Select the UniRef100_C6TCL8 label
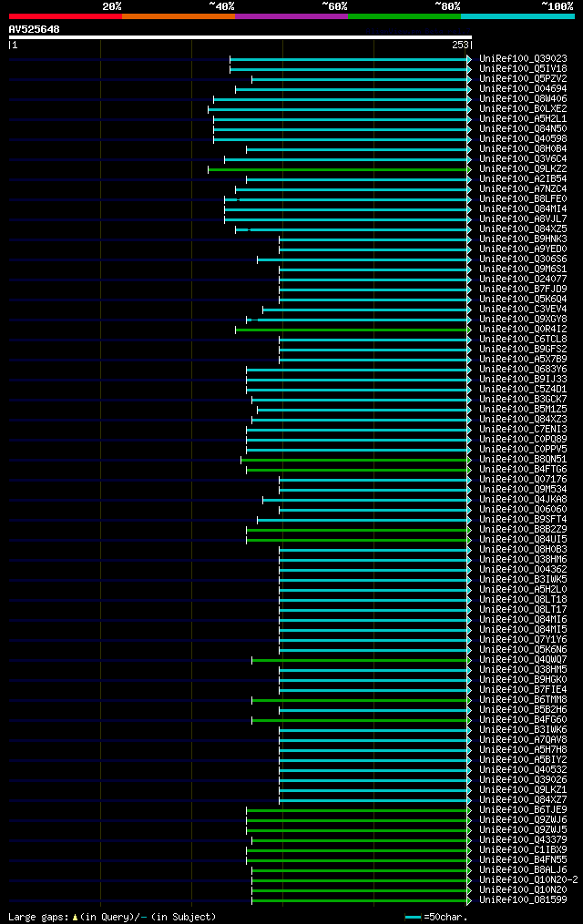 [x=523, y=340]
